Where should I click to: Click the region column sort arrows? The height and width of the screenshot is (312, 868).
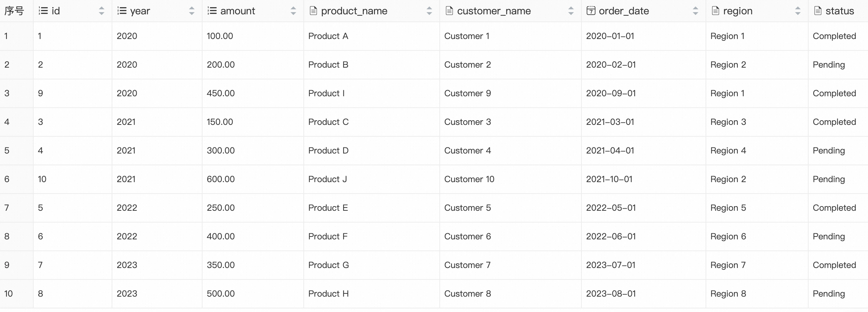pyautogui.click(x=798, y=11)
